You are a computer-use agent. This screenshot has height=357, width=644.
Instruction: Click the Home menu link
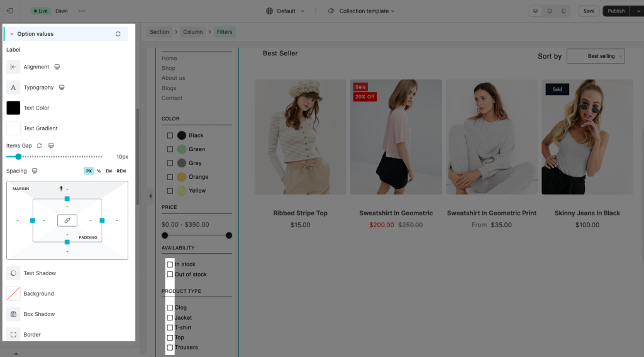pos(169,59)
